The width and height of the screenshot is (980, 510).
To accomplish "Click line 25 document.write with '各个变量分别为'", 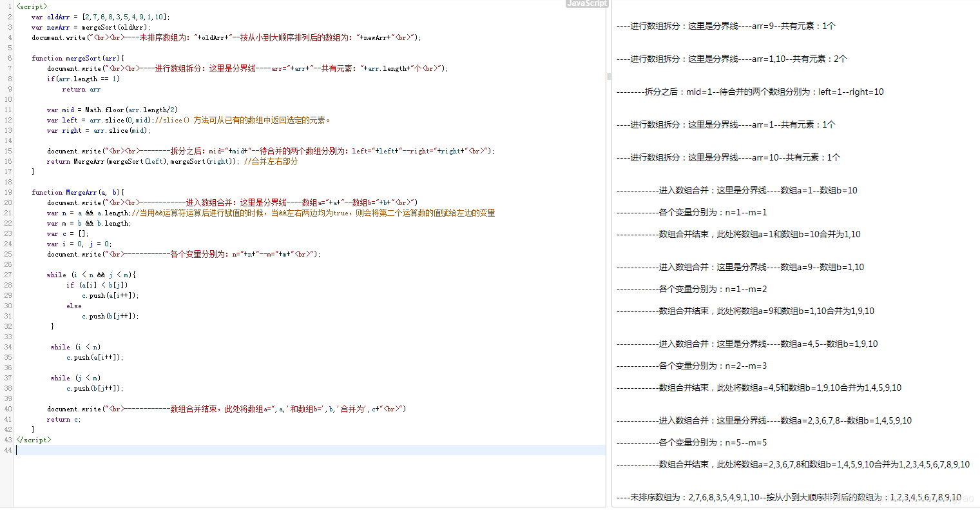I will 184,254.
